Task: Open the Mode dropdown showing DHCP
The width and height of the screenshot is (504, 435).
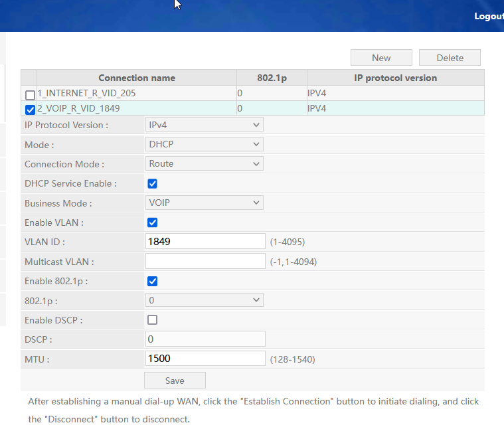Action: tap(204, 144)
